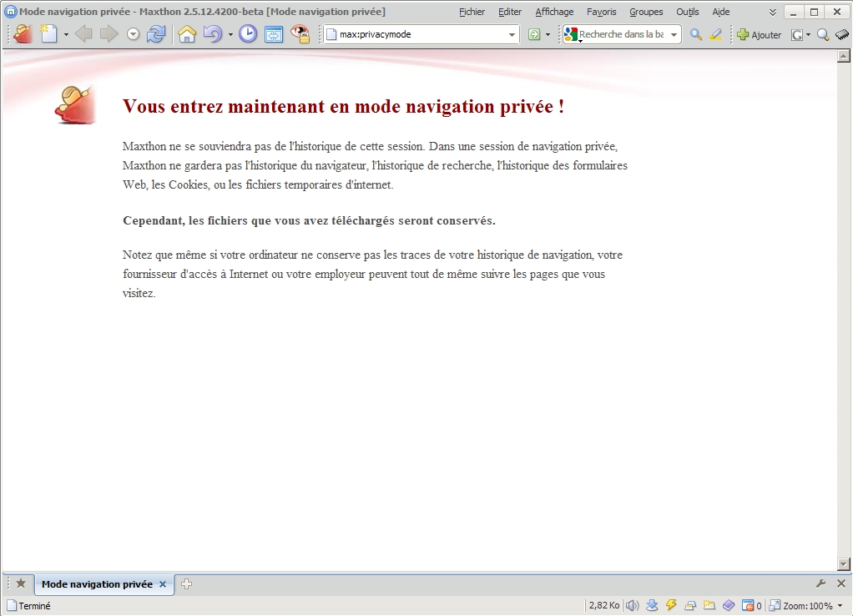853x616 pixels.
Task: Click the scrollbar up arrow
Action: [844, 55]
